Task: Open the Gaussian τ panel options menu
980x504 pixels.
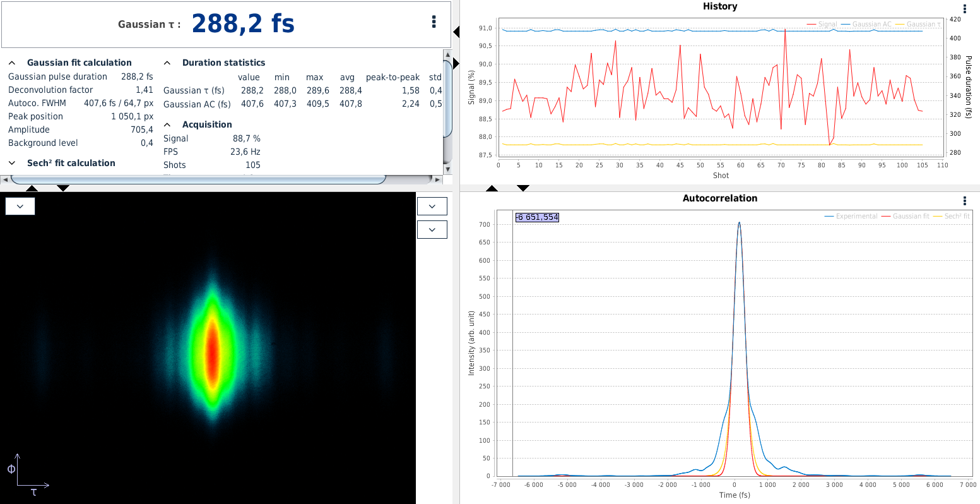Action: coord(434,22)
